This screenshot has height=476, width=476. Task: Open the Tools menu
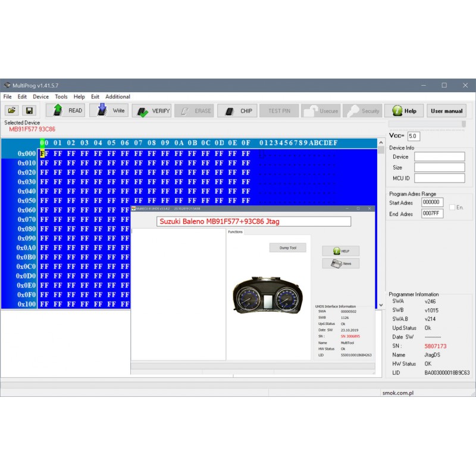tap(61, 96)
